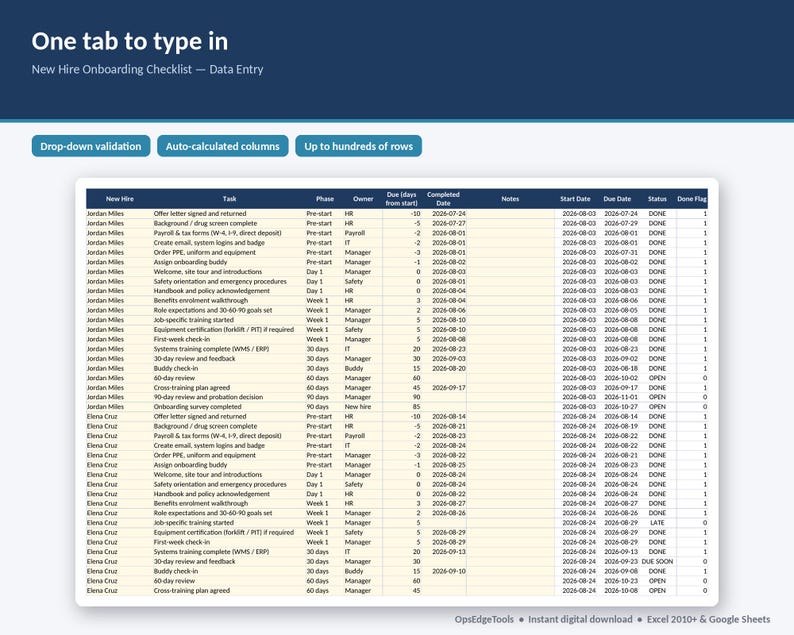
Task: Select the "Notes" column header
Action: click(x=510, y=199)
